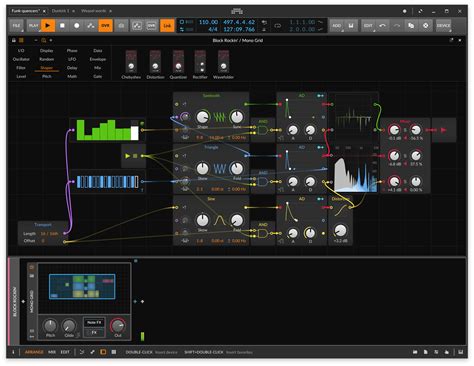Toggle Ableton Link button
474x366 pixels.
[x=167, y=25]
